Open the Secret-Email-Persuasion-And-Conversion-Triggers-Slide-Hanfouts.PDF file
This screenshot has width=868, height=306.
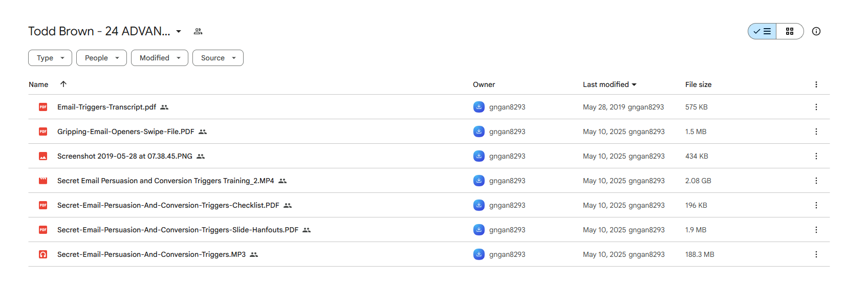pyautogui.click(x=178, y=230)
